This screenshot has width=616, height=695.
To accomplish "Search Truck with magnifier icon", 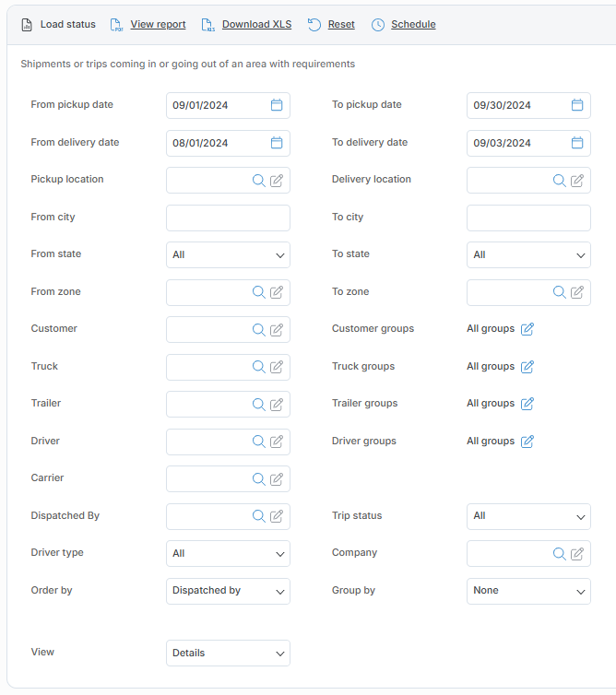I will pos(258,367).
